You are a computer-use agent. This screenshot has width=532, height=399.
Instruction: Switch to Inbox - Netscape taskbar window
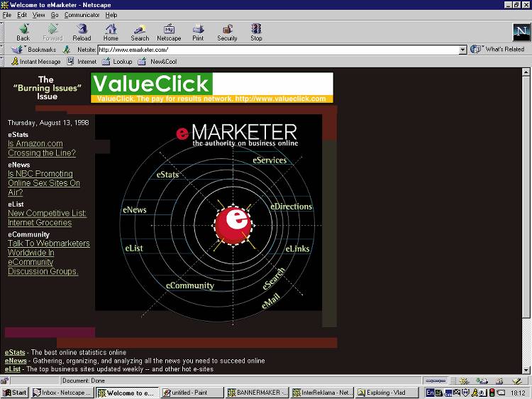[x=62, y=393]
